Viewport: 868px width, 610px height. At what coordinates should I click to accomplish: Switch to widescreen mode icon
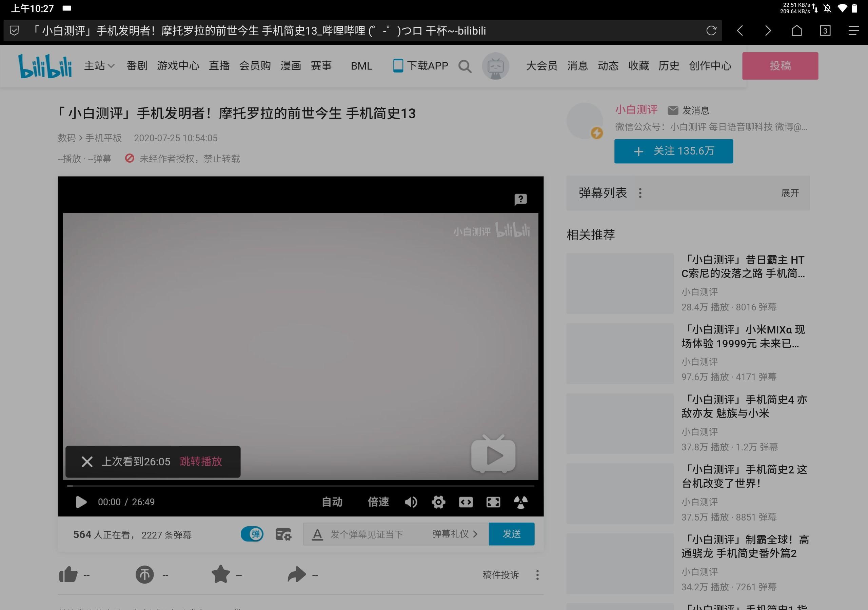(466, 502)
